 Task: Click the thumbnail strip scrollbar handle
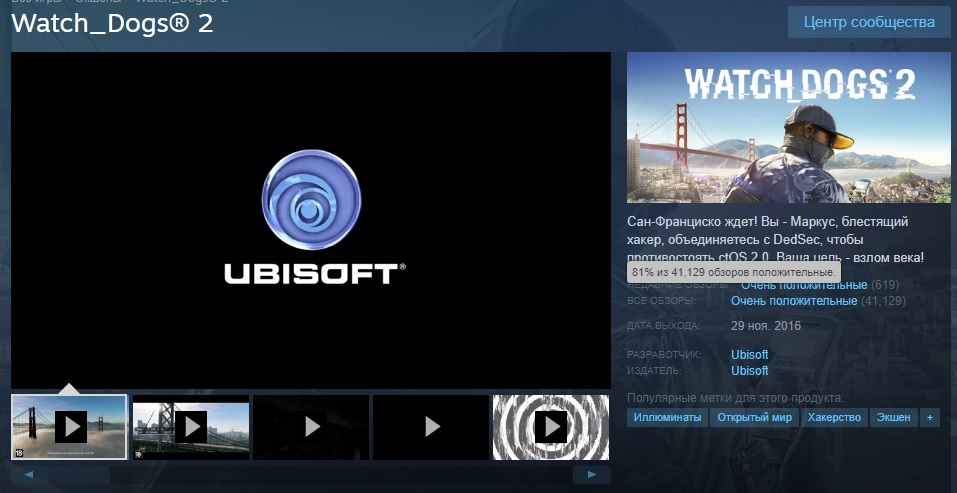79,475
